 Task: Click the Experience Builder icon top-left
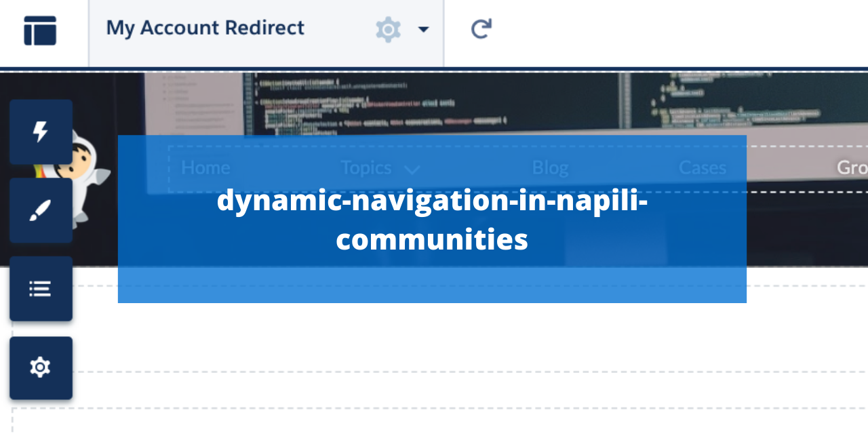click(39, 30)
